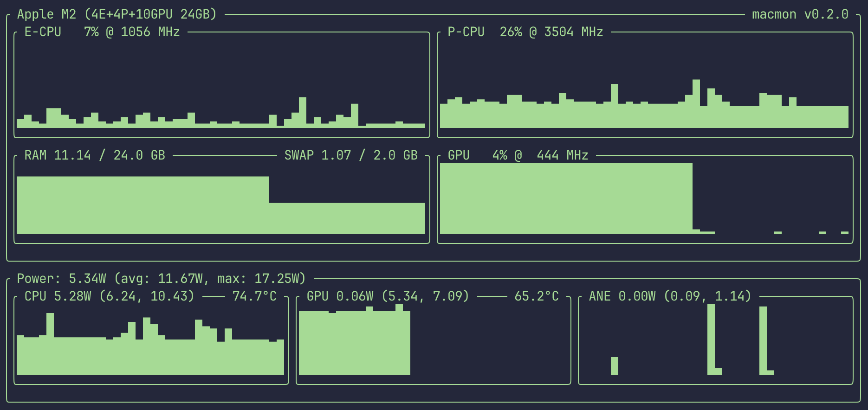Viewport: 868px width, 410px height.
Task: Click the RAM usage history chart
Action: [221, 199]
